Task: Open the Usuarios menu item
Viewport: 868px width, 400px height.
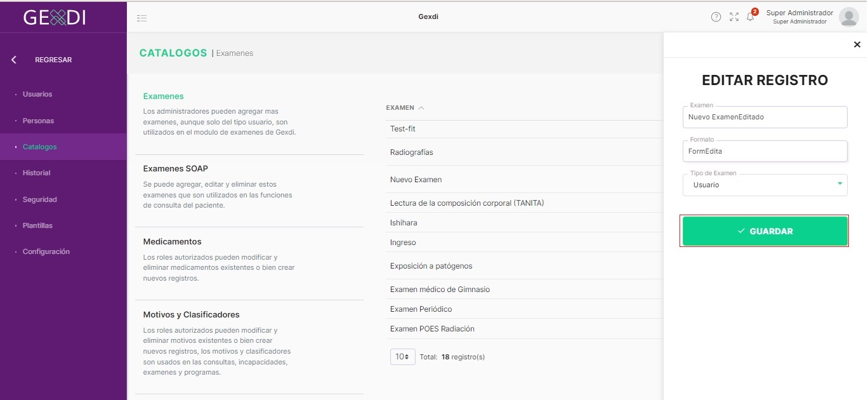Action: point(37,94)
